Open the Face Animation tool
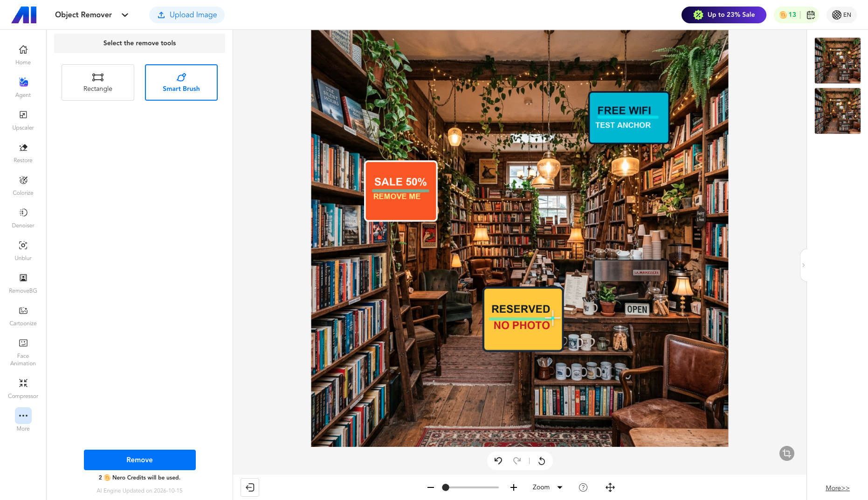The height and width of the screenshot is (500, 868). pos(23,352)
